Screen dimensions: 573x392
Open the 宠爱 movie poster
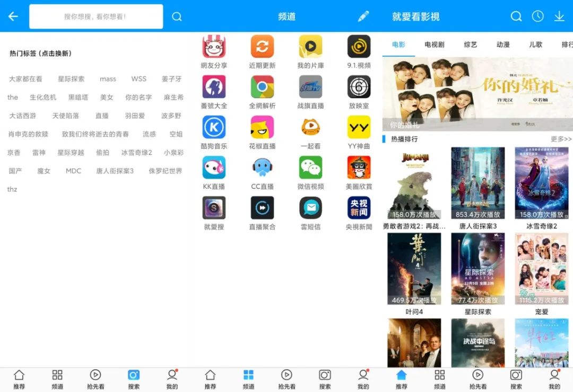tap(542, 269)
